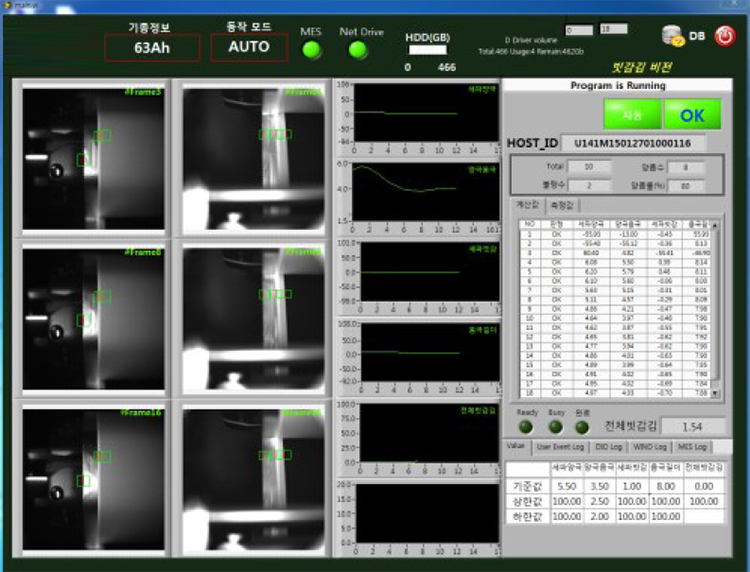Viewport: 750px width, 572px height.
Task: Click the 기준값 row header
Action: [x=528, y=486]
